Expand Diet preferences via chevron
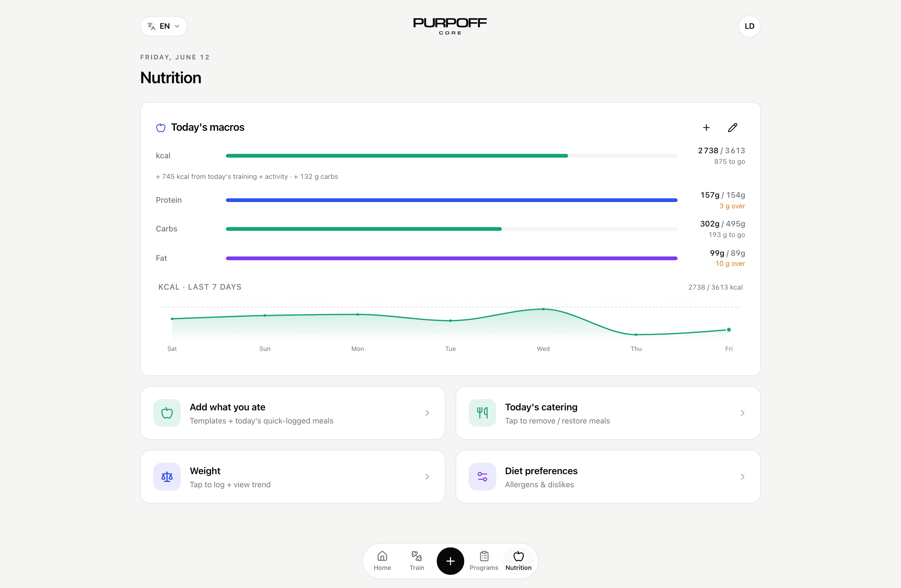 pyautogui.click(x=742, y=477)
